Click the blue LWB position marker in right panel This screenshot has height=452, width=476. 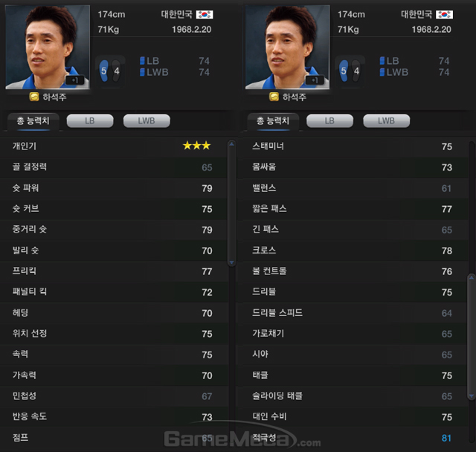tap(382, 72)
